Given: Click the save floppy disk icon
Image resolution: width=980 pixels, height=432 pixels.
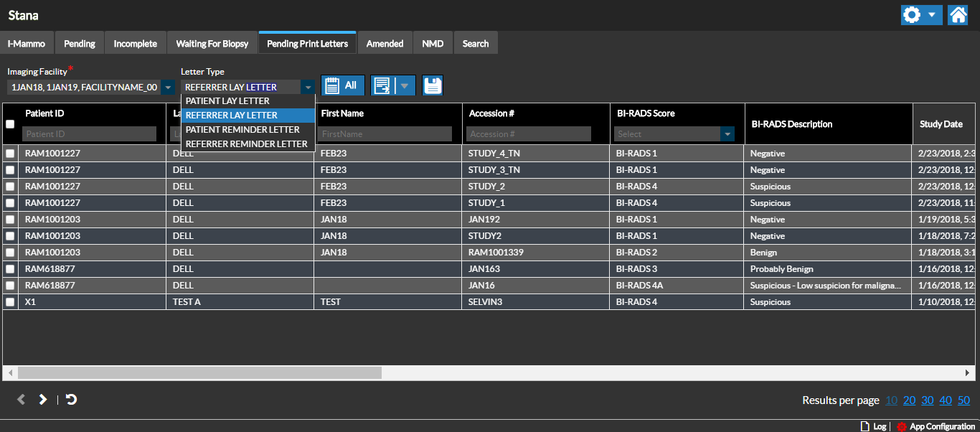Looking at the screenshot, I should click(432, 85).
